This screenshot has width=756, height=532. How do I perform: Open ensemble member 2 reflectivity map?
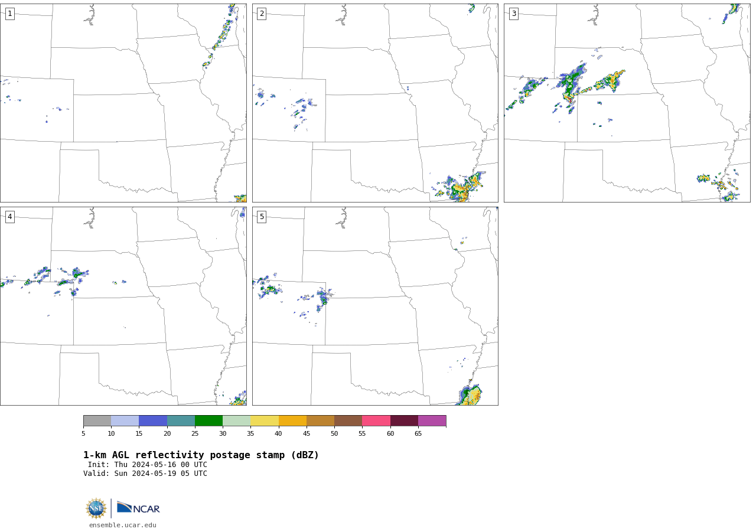[x=375, y=103]
